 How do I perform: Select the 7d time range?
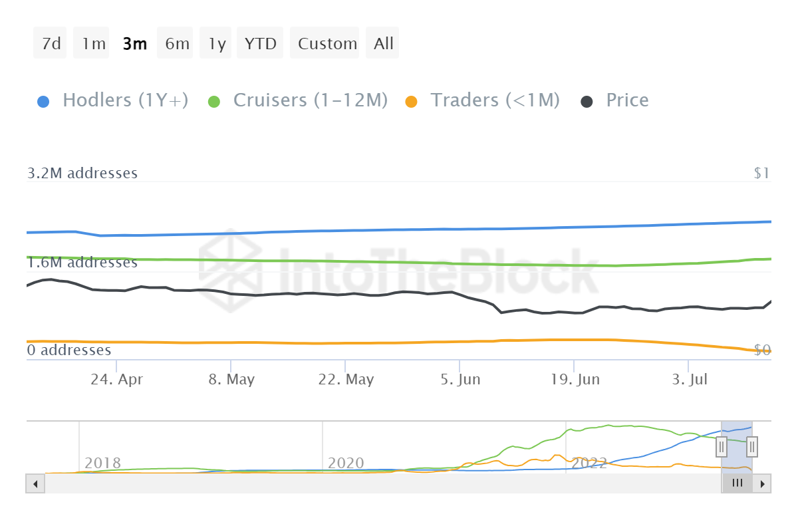pos(51,44)
